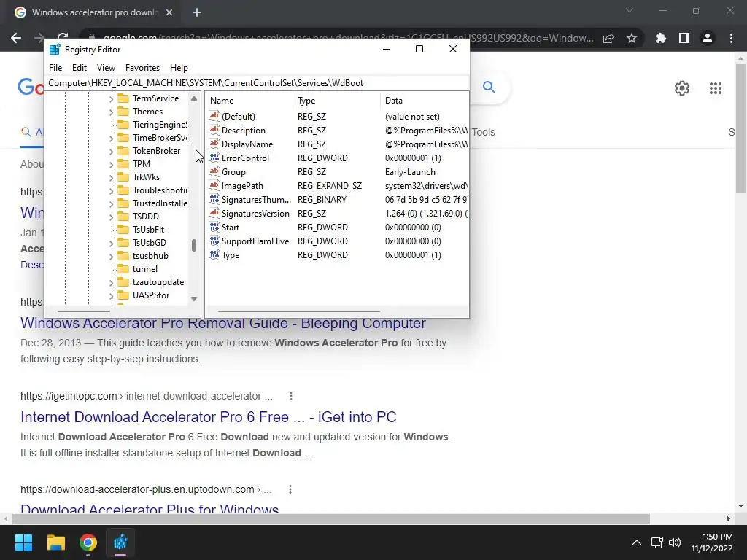Open Google settings gear in Chrome
The width and height of the screenshot is (747, 560).
tap(682, 88)
